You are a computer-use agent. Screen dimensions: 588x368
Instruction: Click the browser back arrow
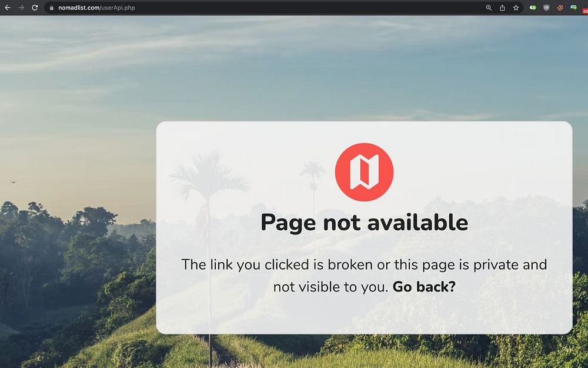(8, 8)
